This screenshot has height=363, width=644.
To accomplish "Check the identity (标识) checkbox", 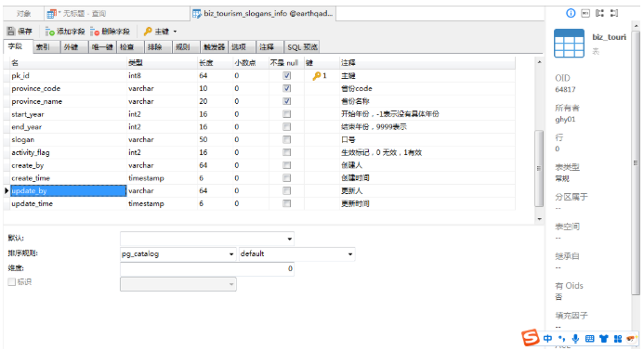I will click(11, 282).
